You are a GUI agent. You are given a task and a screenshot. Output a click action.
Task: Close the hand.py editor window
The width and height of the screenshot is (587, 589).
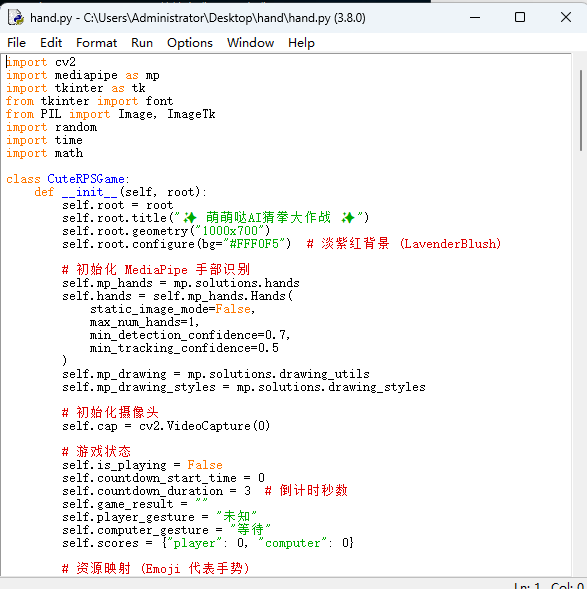pyautogui.click(x=566, y=17)
